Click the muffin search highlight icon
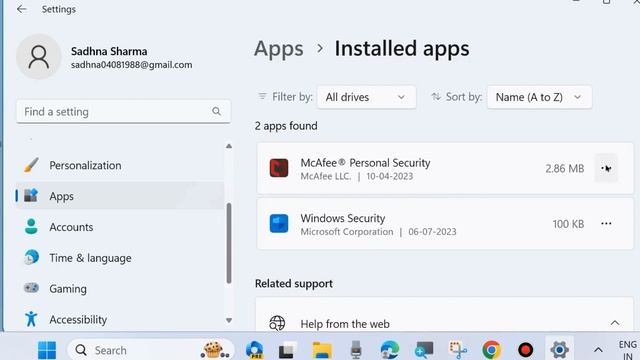Screen dimensions: 640x360 tap(215, 350)
